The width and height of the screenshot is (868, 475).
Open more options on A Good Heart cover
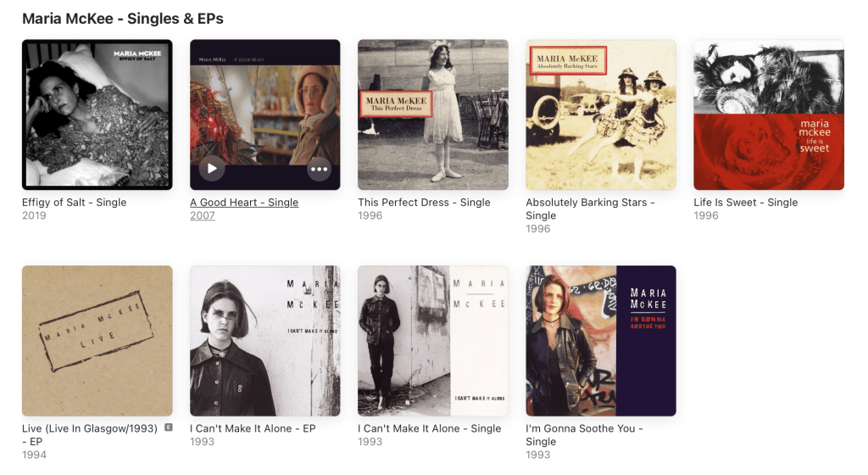point(320,169)
